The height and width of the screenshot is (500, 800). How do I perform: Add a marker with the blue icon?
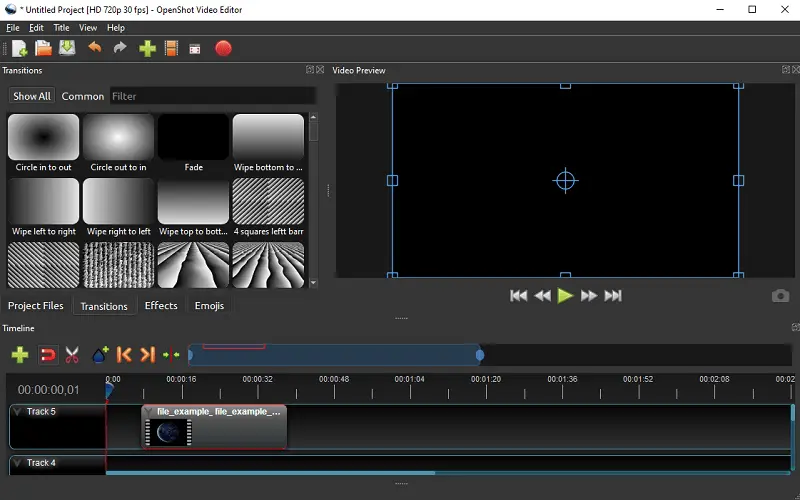(100, 355)
